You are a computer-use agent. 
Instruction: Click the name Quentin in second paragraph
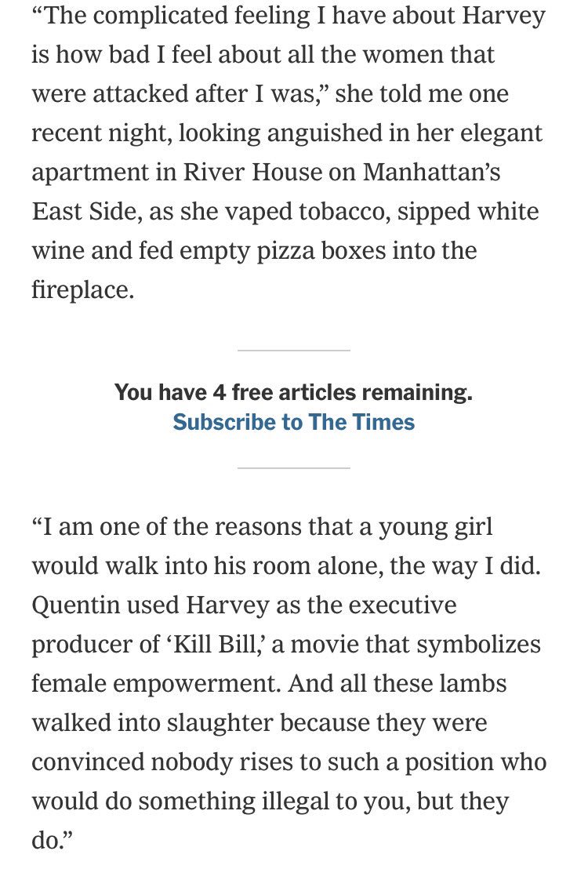pos(76,605)
